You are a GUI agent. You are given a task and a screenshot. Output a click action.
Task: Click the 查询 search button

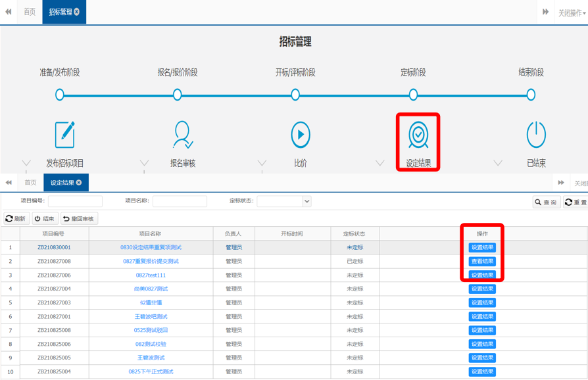[546, 202]
